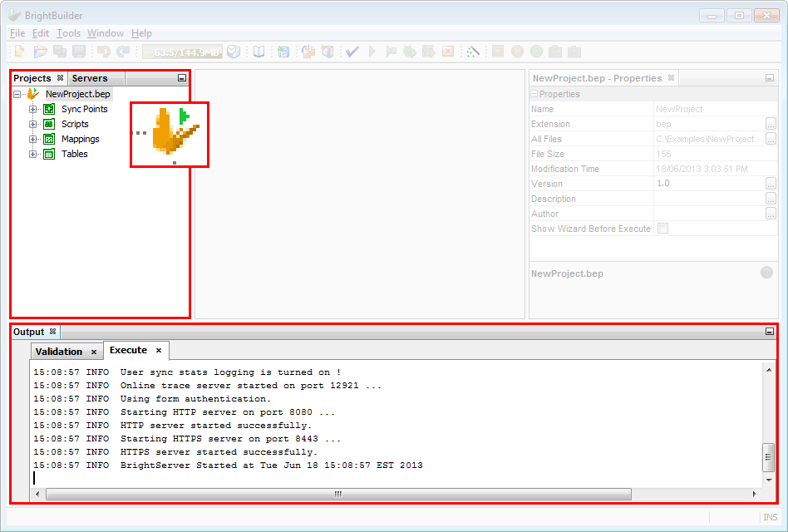
Task: Click the blue checkmark validate icon
Action: tap(352, 52)
